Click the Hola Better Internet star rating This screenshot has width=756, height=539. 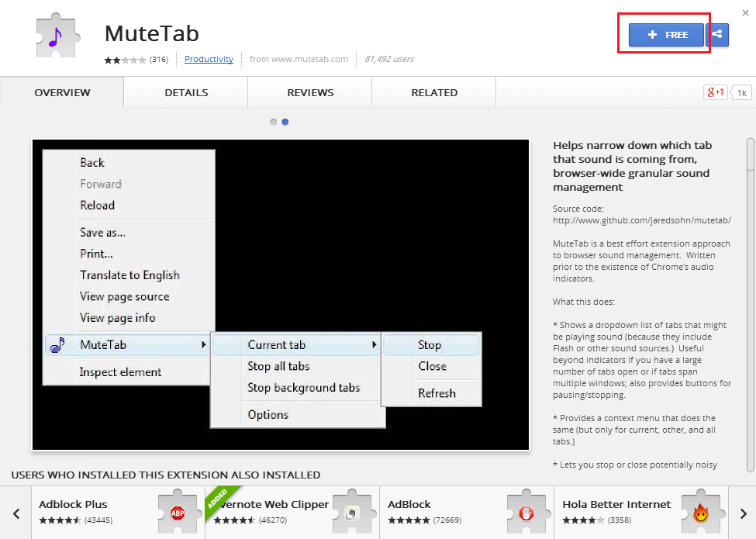tap(583, 520)
